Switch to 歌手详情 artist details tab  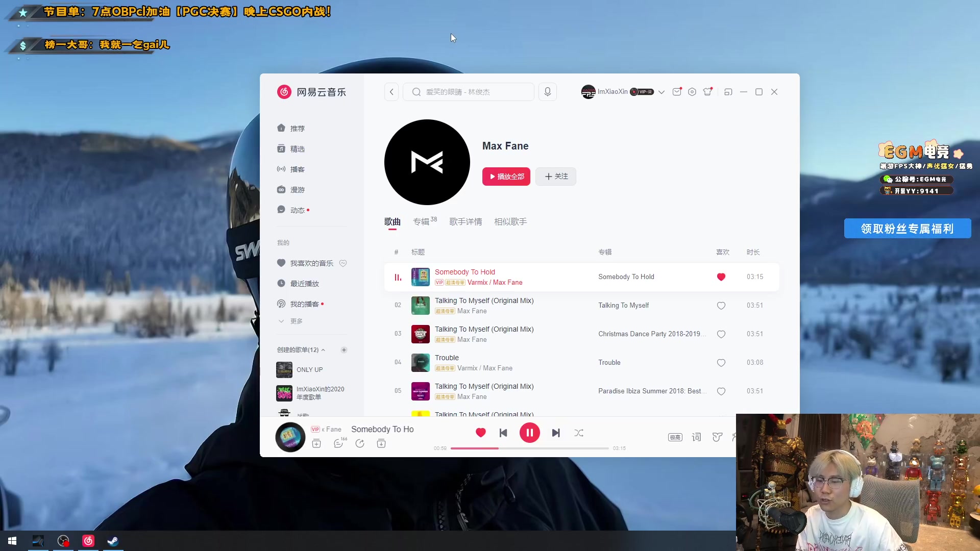point(465,221)
